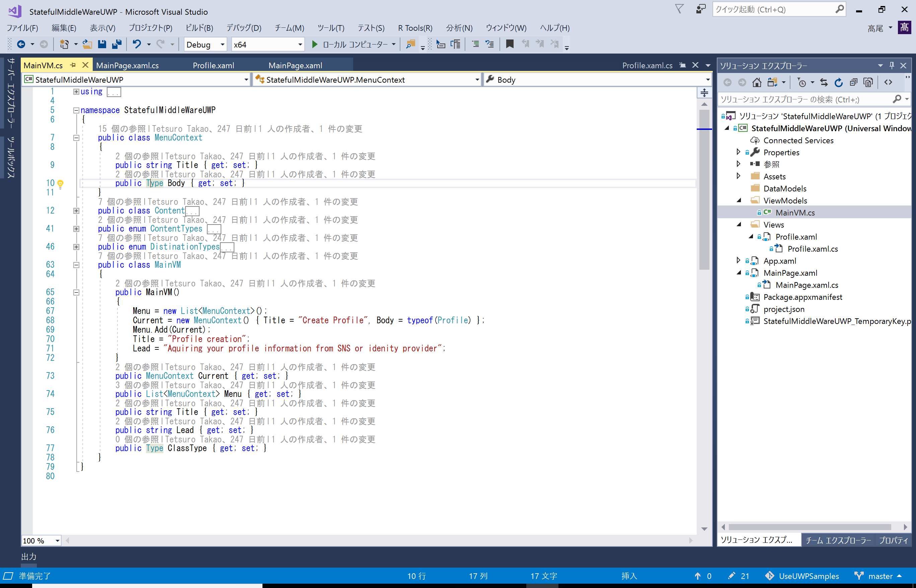This screenshot has width=916, height=588.
Task: Switch to the MainPage.xaml.cs tab
Action: pos(127,65)
